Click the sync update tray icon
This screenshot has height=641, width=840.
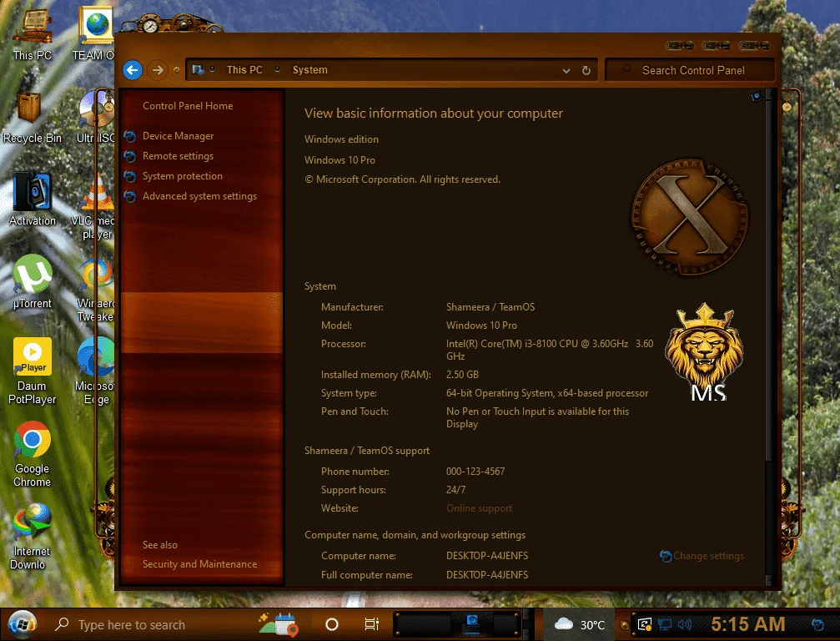tap(645, 625)
